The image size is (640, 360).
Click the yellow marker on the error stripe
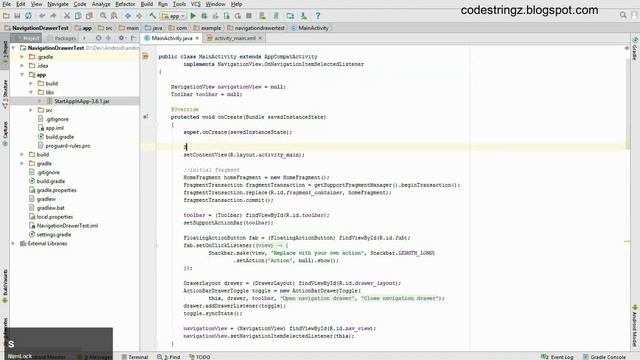[x=627, y=242]
